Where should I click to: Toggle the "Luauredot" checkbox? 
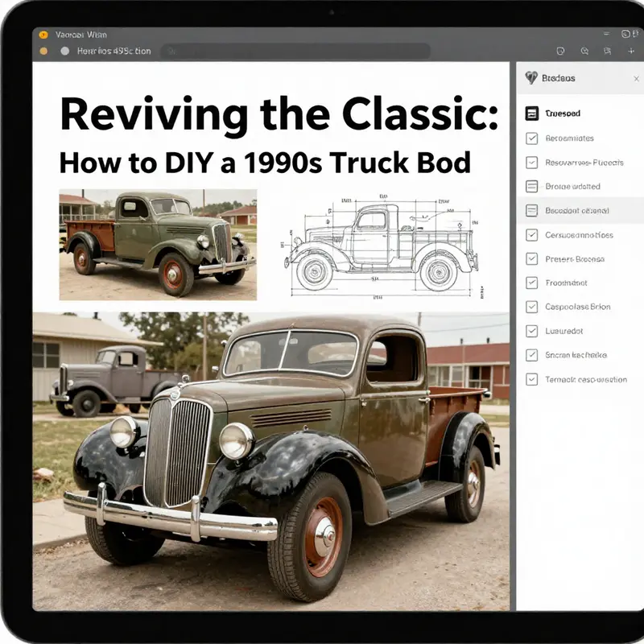point(531,331)
